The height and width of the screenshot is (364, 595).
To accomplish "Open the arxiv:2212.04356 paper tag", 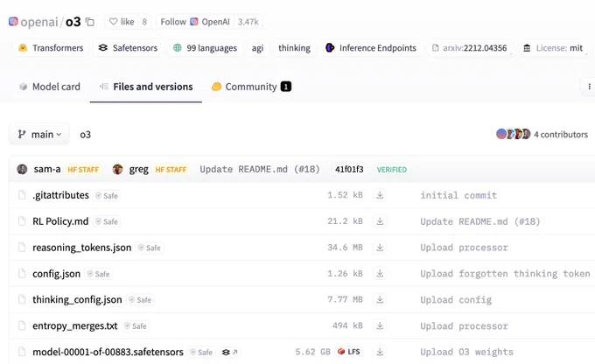I will point(469,48).
